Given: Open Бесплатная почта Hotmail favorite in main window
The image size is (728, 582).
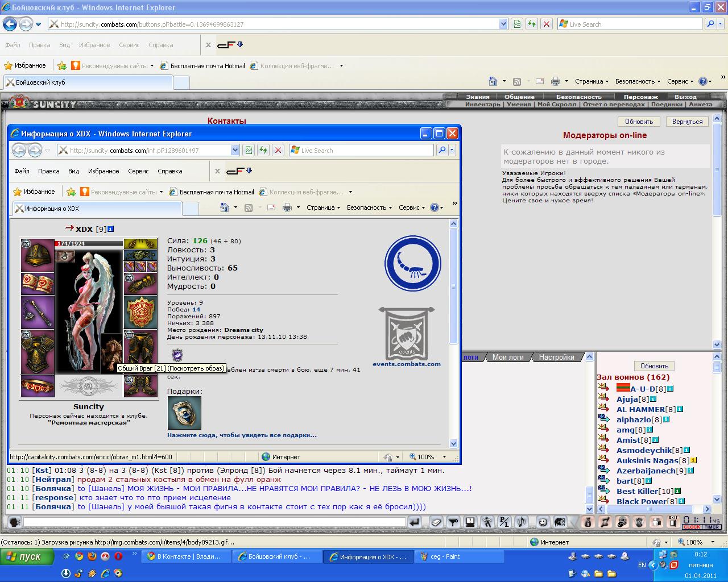Looking at the screenshot, I should pos(202,66).
